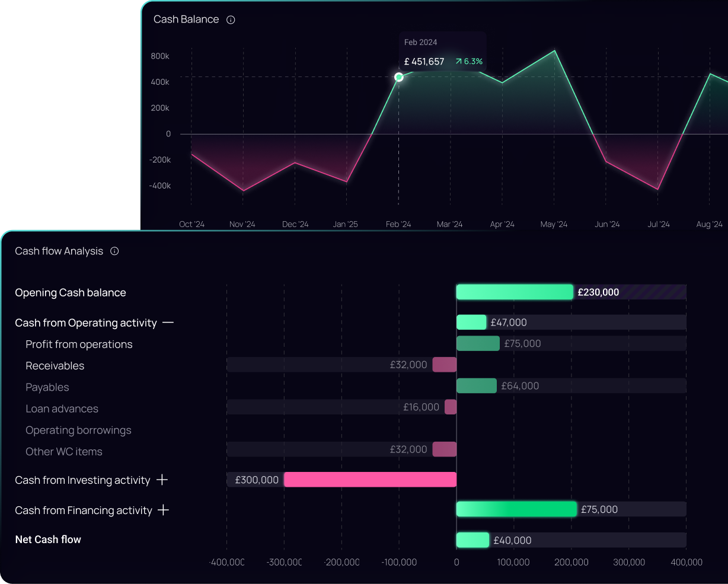The image size is (728, 584).
Task: Click the Operating borrowings row label
Action: pos(78,430)
